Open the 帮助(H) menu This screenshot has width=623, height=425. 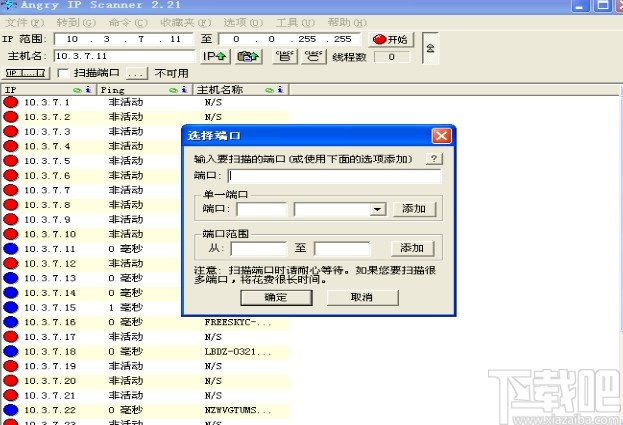[x=347, y=23]
